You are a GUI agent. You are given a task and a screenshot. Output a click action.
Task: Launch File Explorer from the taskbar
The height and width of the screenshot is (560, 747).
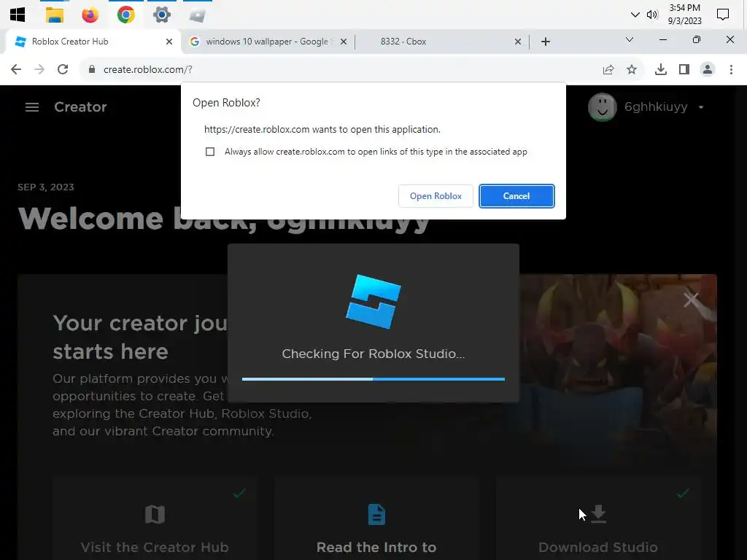click(54, 15)
